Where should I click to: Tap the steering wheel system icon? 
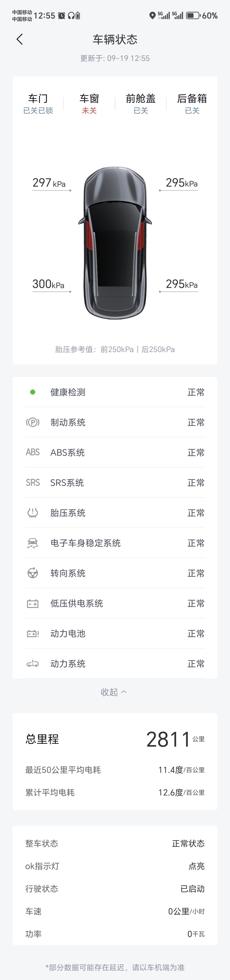coord(33,573)
